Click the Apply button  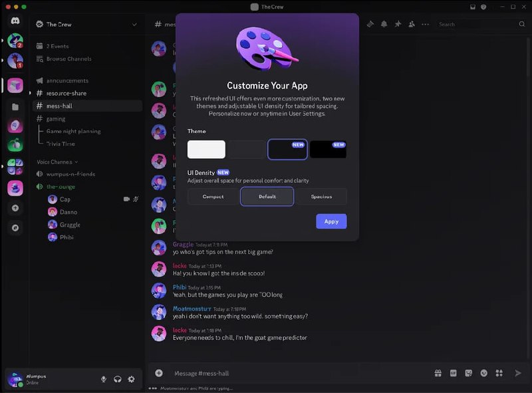(331, 221)
